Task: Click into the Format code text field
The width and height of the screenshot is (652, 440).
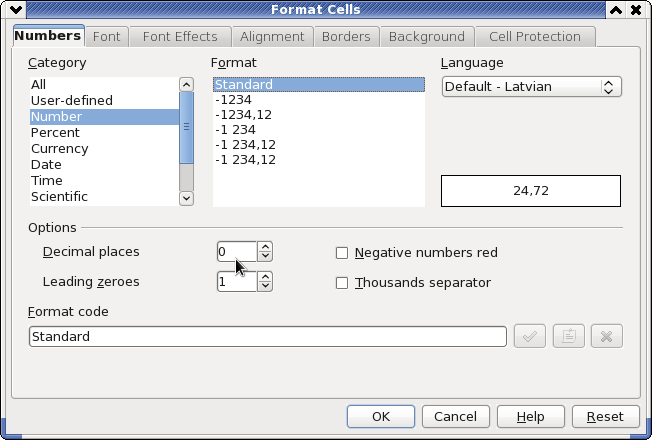Action: click(268, 336)
